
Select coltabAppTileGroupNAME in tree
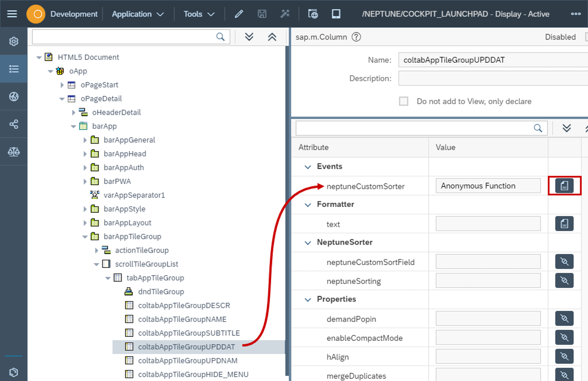coord(182,319)
